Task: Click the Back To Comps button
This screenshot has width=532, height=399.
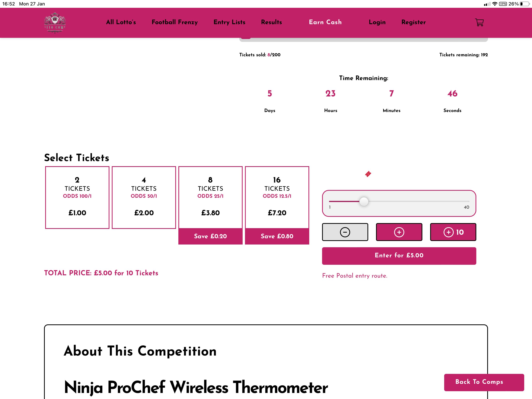Action: pos(484,382)
